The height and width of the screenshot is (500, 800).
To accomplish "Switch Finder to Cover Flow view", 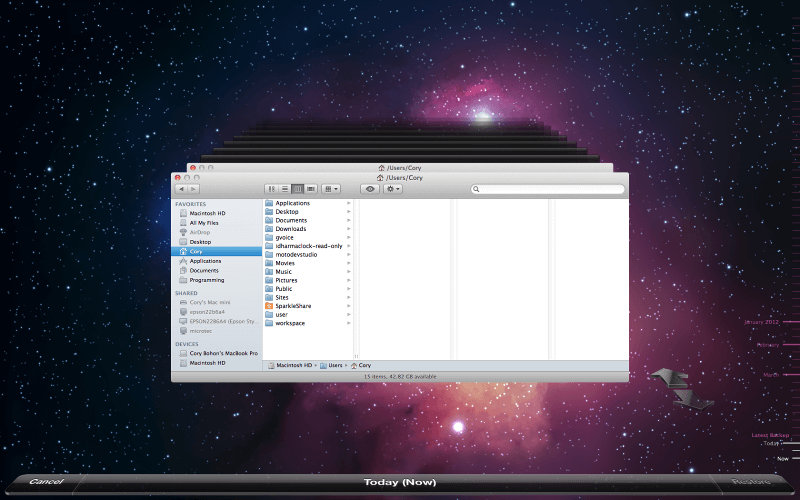I will tap(311, 188).
